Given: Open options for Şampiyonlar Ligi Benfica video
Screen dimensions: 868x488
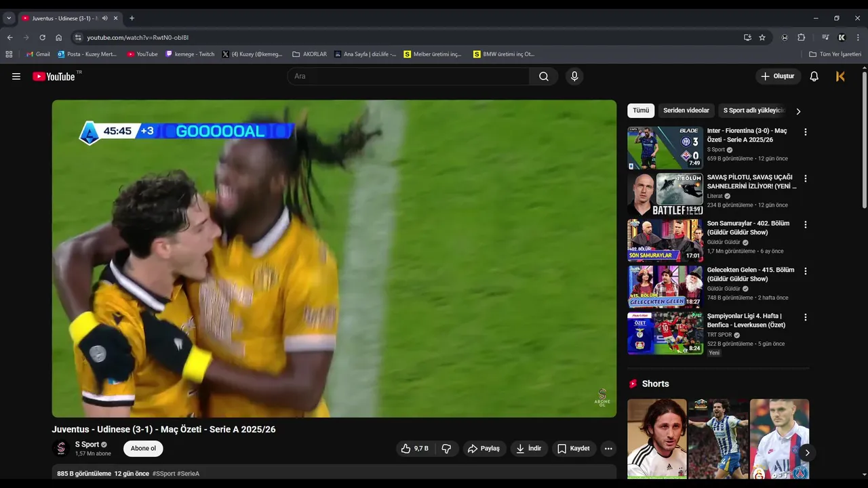Looking at the screenshot, I should tap(805, 317).
